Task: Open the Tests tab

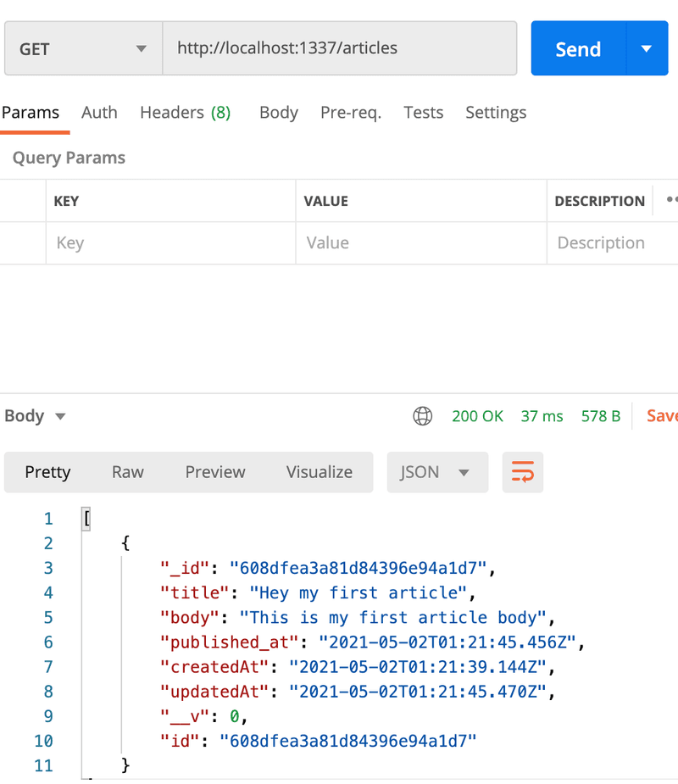Action: 423,113
